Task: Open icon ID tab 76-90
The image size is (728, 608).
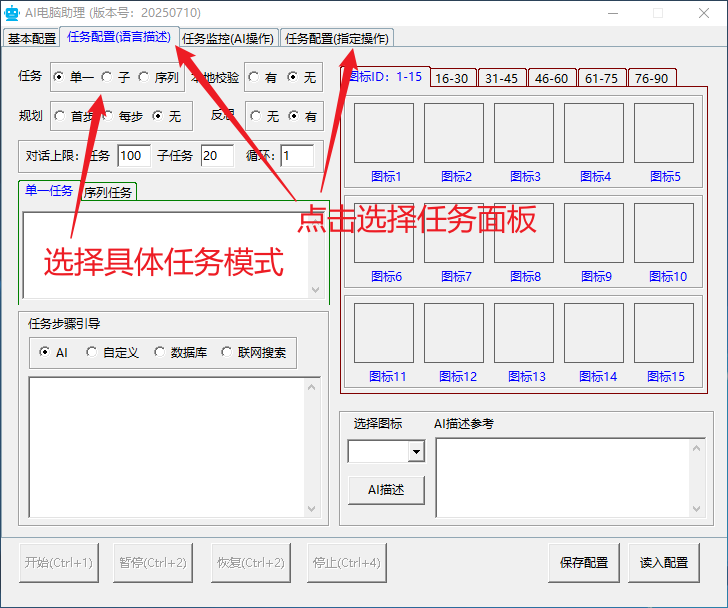Action: [652, 78]
